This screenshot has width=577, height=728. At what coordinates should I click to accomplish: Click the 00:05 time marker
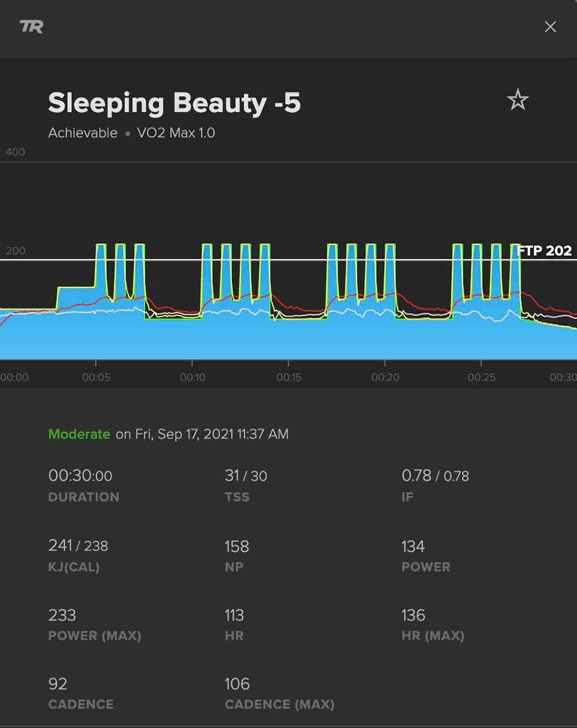[96, 377]
